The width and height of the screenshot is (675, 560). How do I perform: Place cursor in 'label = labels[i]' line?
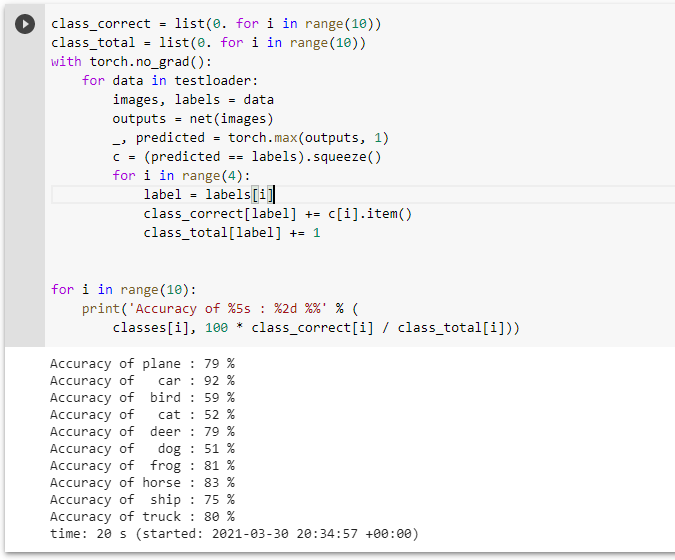[209, 195]
